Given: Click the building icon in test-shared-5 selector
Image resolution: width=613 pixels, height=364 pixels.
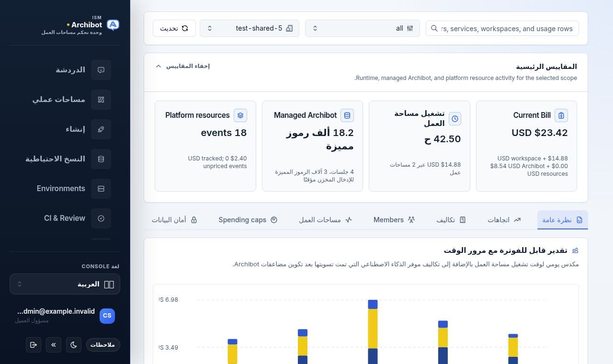Looking at the screenshot, I should (289, 28).
